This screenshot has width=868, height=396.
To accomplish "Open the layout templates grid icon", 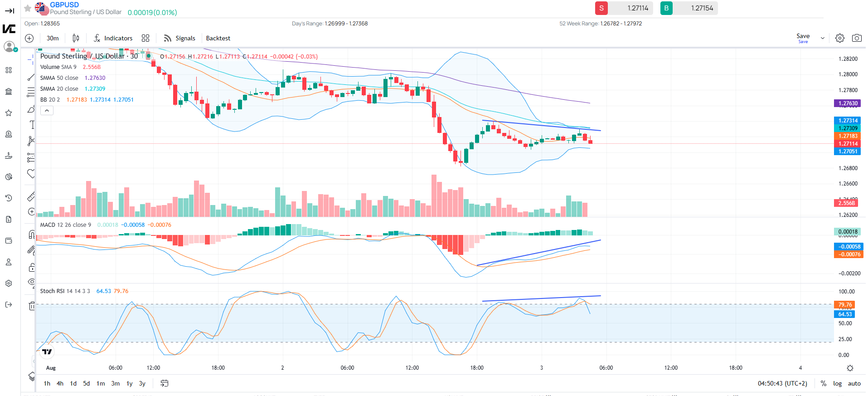I will tap(145, 38).
